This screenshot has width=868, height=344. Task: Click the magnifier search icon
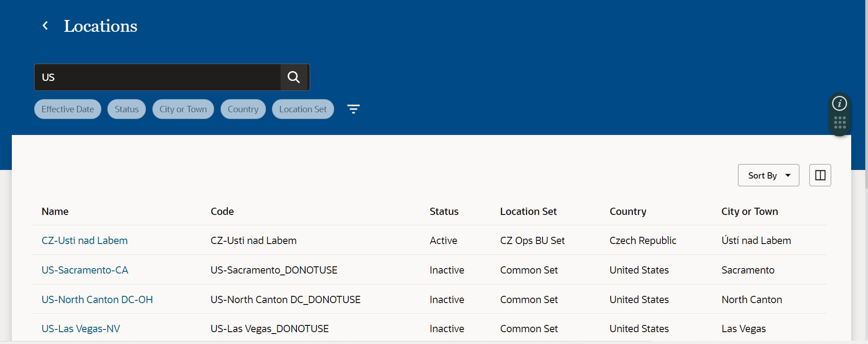pos(294,77)
